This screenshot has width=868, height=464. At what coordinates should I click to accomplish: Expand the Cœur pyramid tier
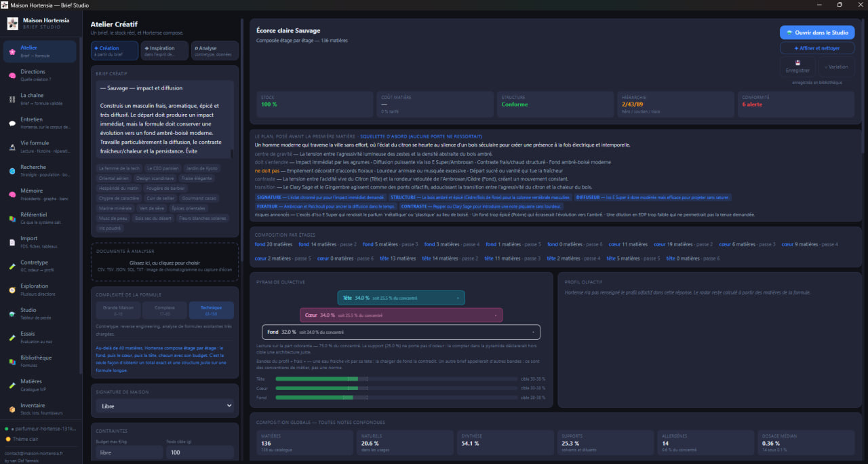pos(401,315)
